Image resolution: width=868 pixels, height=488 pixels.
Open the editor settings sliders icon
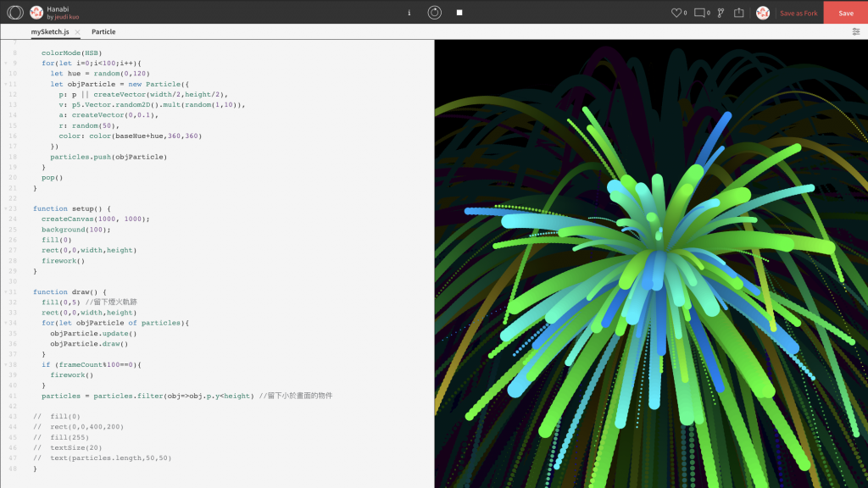856,31
